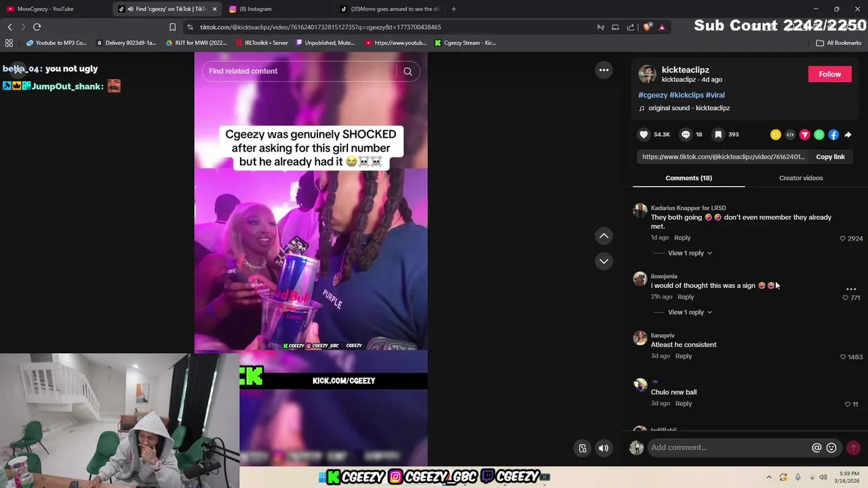The width and height of the screenshot is (868, 488).
Task: Share to WhatsApp icon
Action: coord(819,135)
